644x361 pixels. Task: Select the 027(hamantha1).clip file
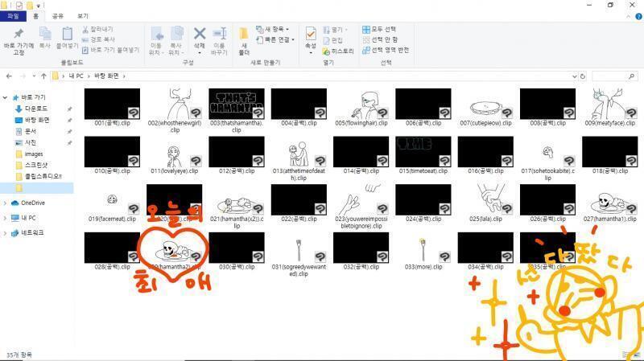click(x=610, y=203)
